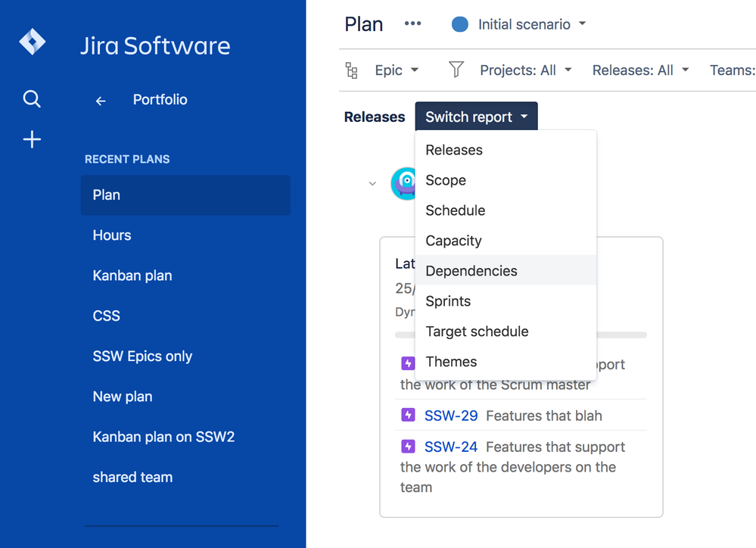Select Sprints in the report menu
The height and width of the screenshot is (548, 756).
[x=506, y=301]
